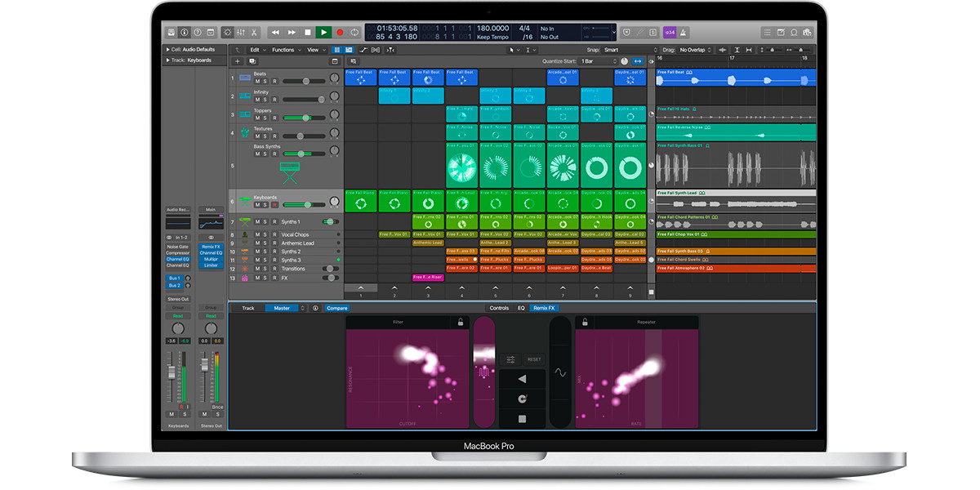Click the Tracks view icon next to grid view
This screenshot has height=490, width=980.
(x=348, y=50)
